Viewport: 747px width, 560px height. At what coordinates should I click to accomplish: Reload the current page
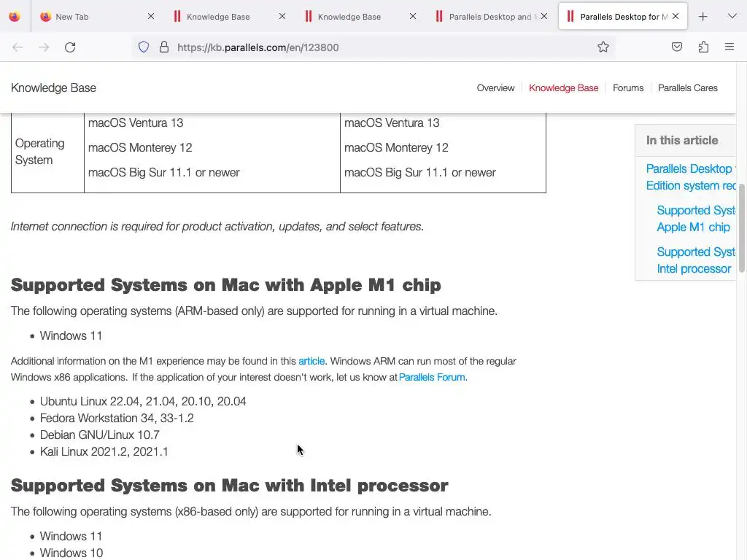(70, 47)
